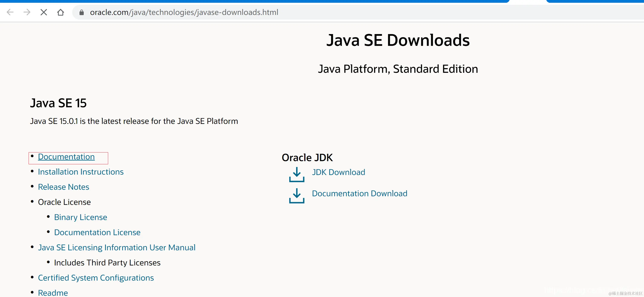This screenshot has width=644, height=297.
Task: Click the Java SE Downloads page heading
Action: tap(398, 40)
